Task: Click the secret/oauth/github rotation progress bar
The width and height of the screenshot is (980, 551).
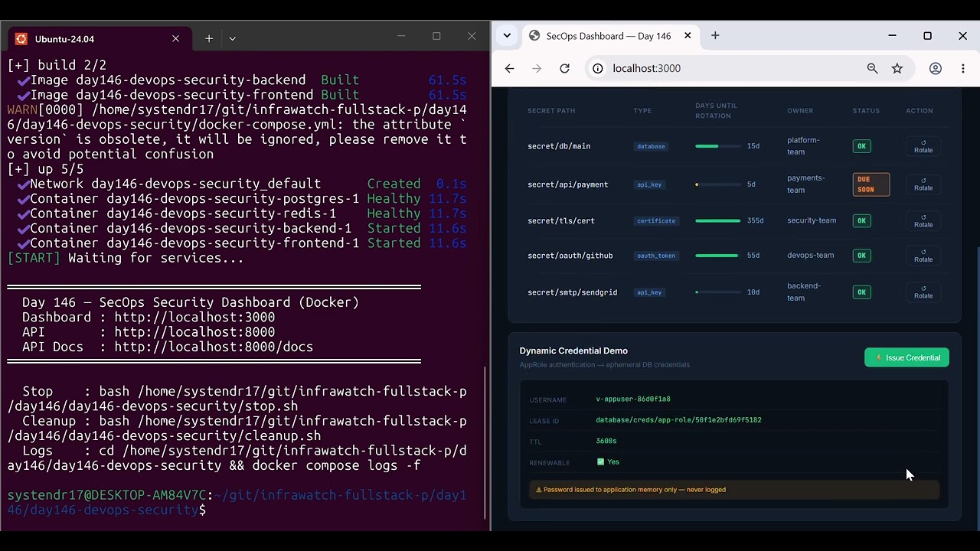Action: pyautogui.click(x=717, y=256)
